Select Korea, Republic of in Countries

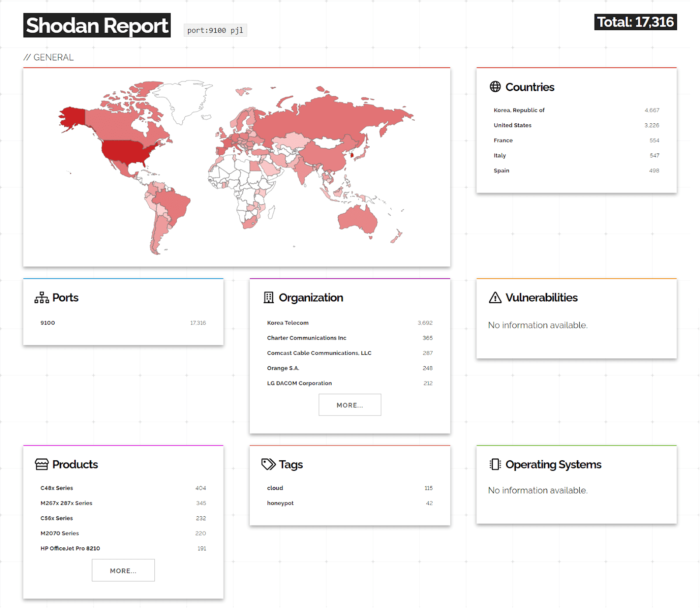click(519, 110)
